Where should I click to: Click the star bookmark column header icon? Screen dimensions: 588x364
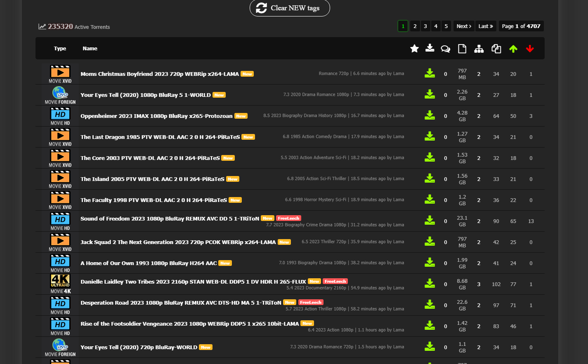pyautogui.click(x=414, y=49)
